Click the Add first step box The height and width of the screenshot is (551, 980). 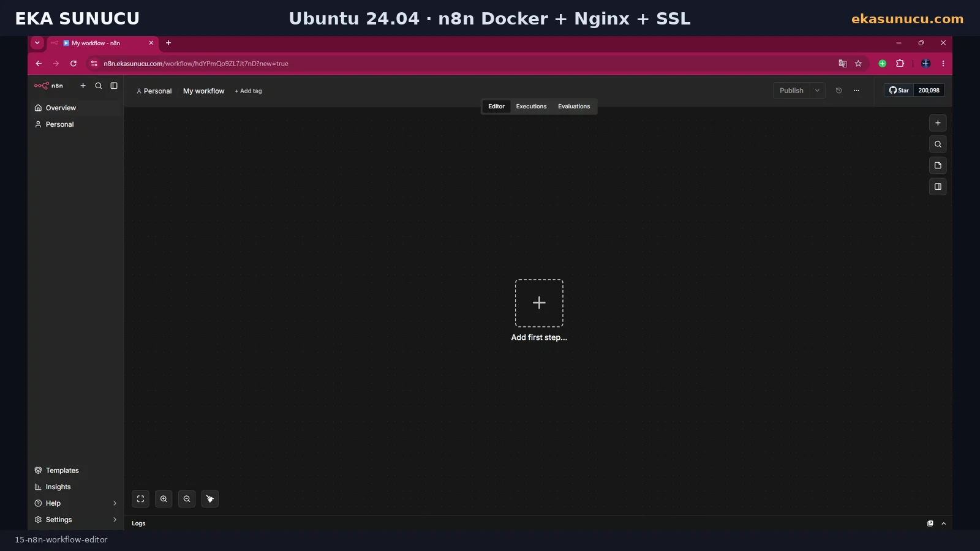click(x=539, y=303)
